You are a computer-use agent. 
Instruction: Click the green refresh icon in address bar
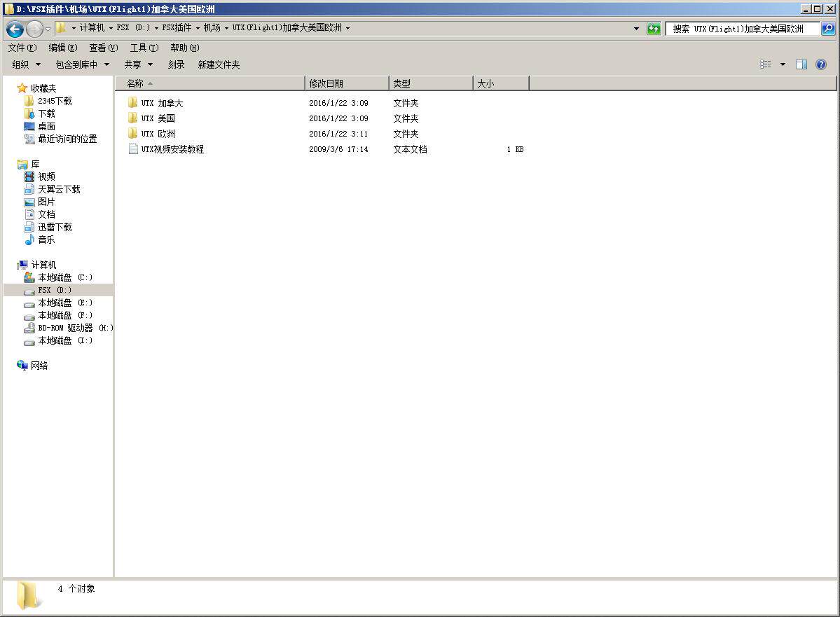pyautogui.click(x=654, y=29)
